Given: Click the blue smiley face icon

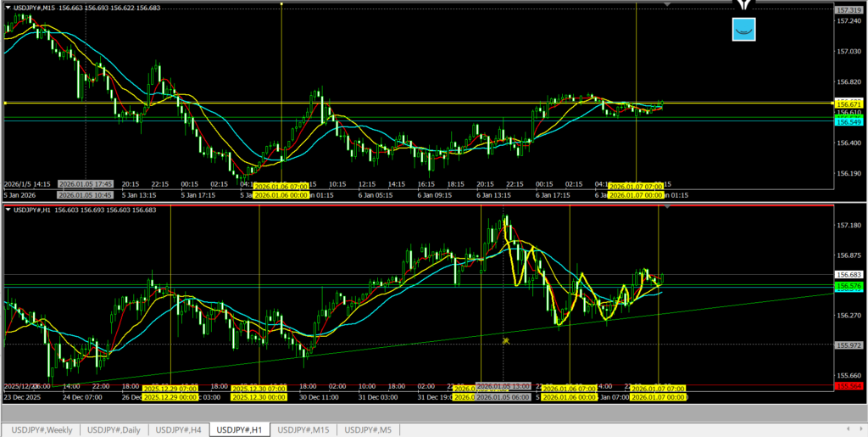Looking at the screenshot, I should point(743,30).
